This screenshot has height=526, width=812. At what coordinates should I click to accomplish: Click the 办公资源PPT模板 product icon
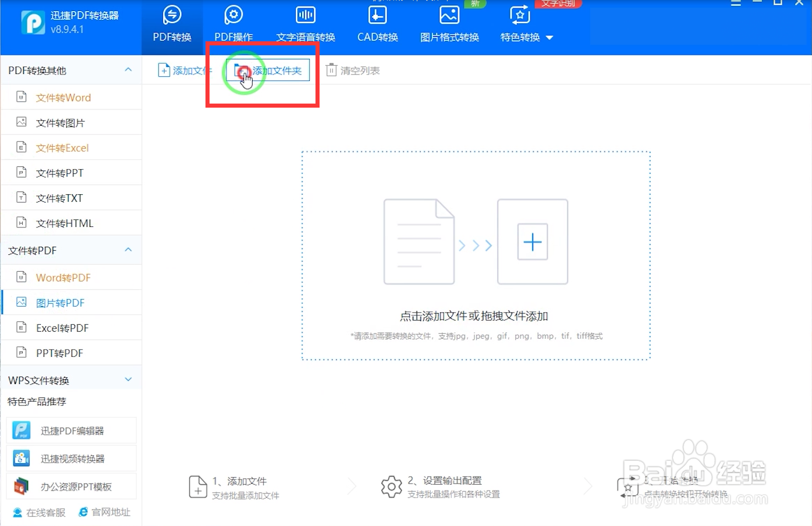(22, 486)
